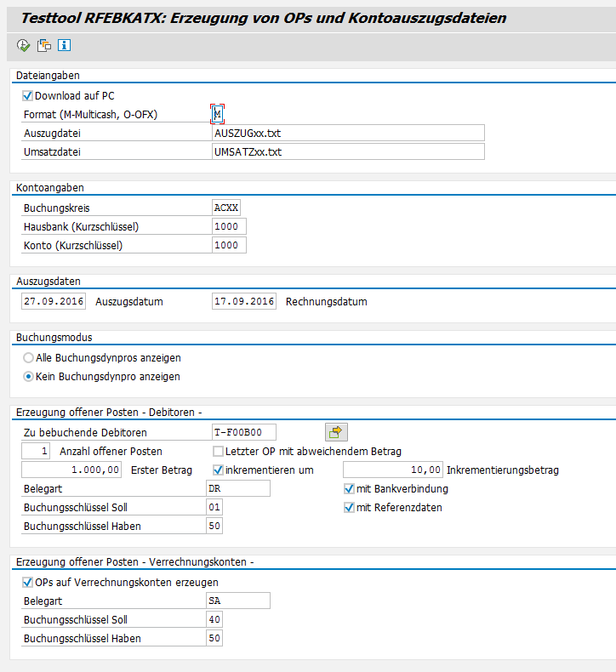This screenshot has width=616, height=672.
Task: Click into the Buchungskreis field
Action: click(x=226, y=208)
